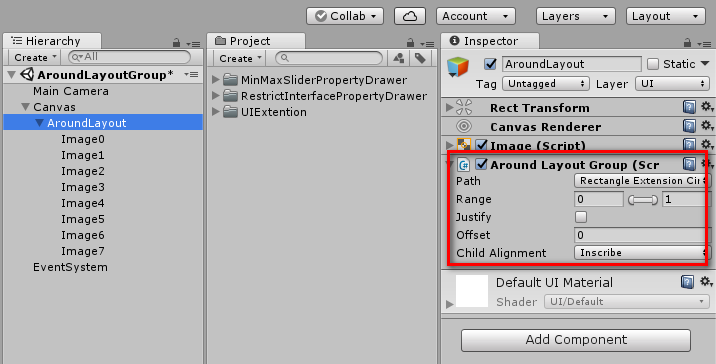Image resolution: width=716 pixels, height=364 pixels.
Task: Click the Hierarchy panel lock icon
Action: [176, 43]
